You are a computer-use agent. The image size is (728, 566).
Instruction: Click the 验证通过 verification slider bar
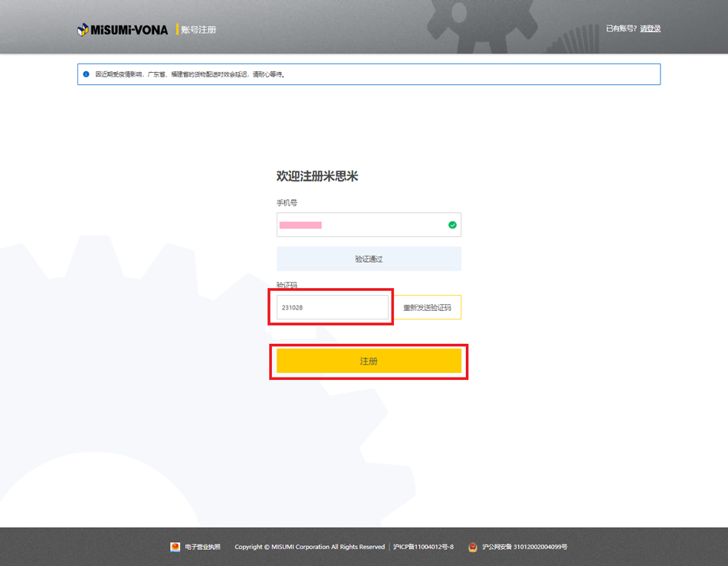369,259
